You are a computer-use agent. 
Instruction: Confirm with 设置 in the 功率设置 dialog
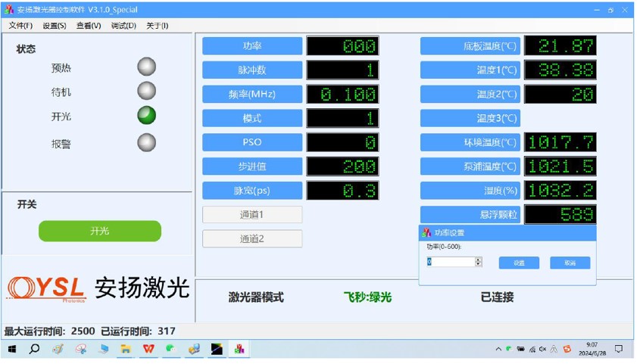click(x=519, y=263)
